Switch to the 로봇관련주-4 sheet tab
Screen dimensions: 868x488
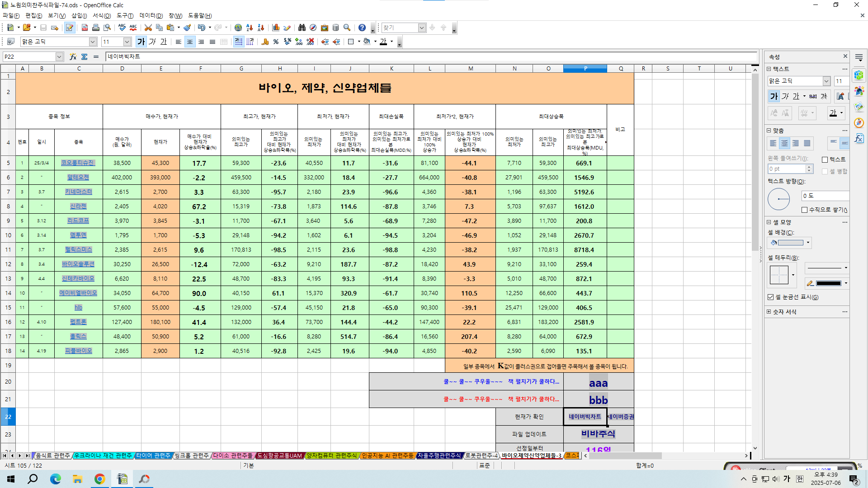coord(481,455)
